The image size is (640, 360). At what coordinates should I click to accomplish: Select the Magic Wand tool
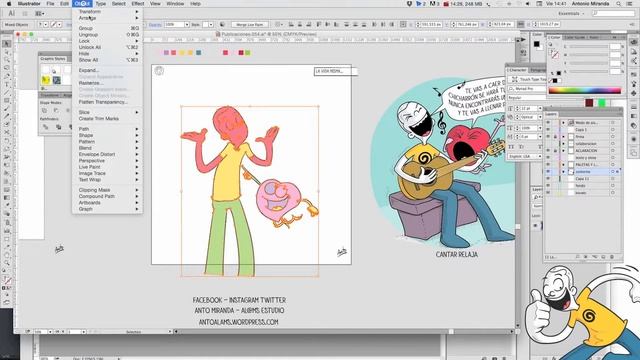tap(7, 60)
